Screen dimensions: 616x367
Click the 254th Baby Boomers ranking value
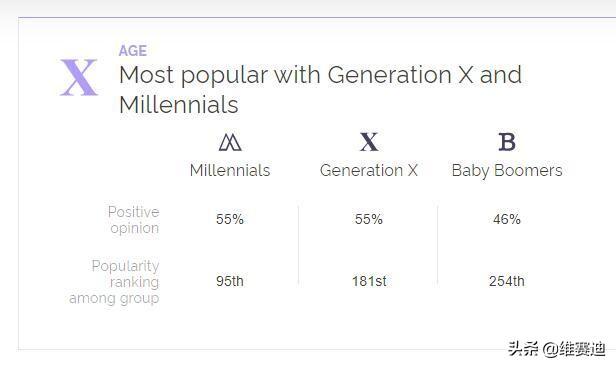(x=507, y=281)
